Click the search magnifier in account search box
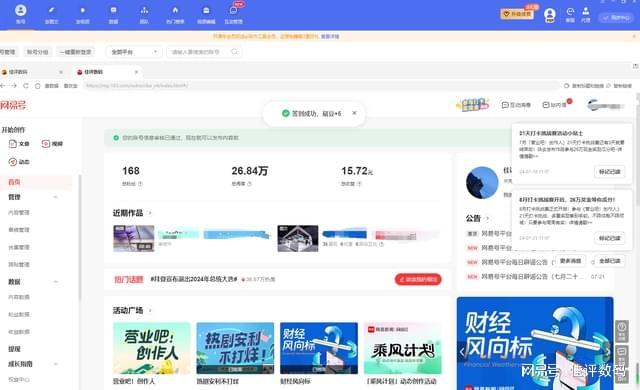The image size is (640, 390). pyautogui.click(x=234, y=52)
